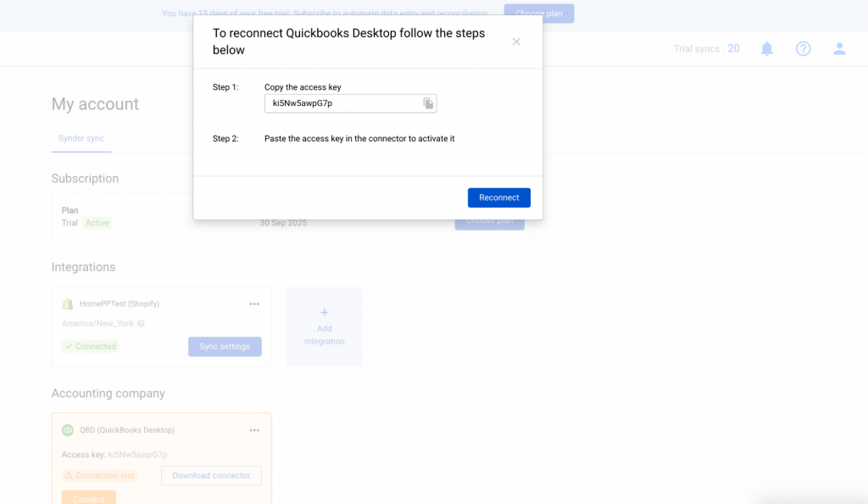Copy access key using clipboard icon
The height and width of the screenshot is (504, 868).
[429, 103]
